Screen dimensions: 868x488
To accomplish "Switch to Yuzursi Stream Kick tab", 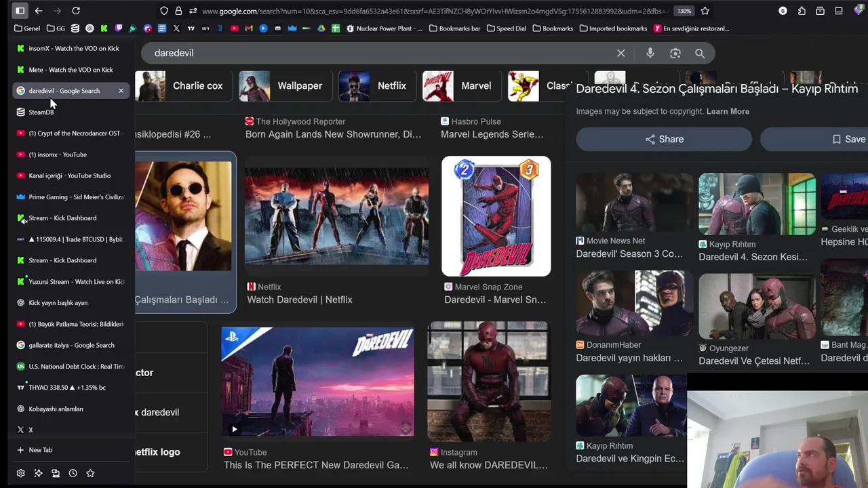I will pos(71,282).
